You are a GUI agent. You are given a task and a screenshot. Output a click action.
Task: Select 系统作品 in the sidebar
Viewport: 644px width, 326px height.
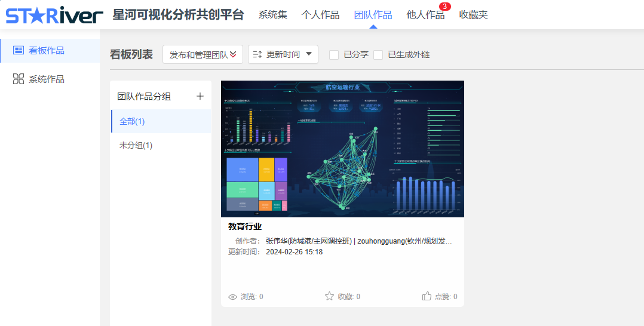click(50, 79)
